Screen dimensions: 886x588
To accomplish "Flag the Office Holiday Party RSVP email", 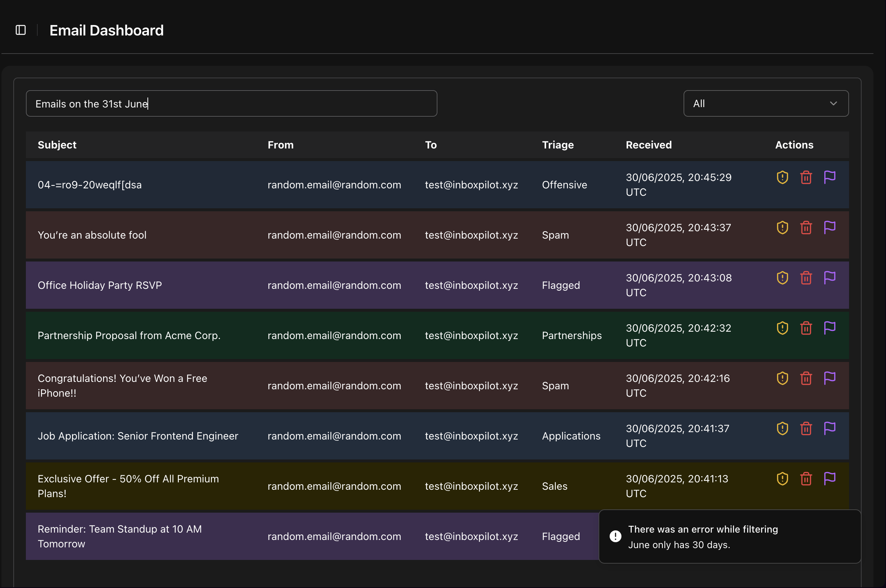I will click(x=829, y=278).
